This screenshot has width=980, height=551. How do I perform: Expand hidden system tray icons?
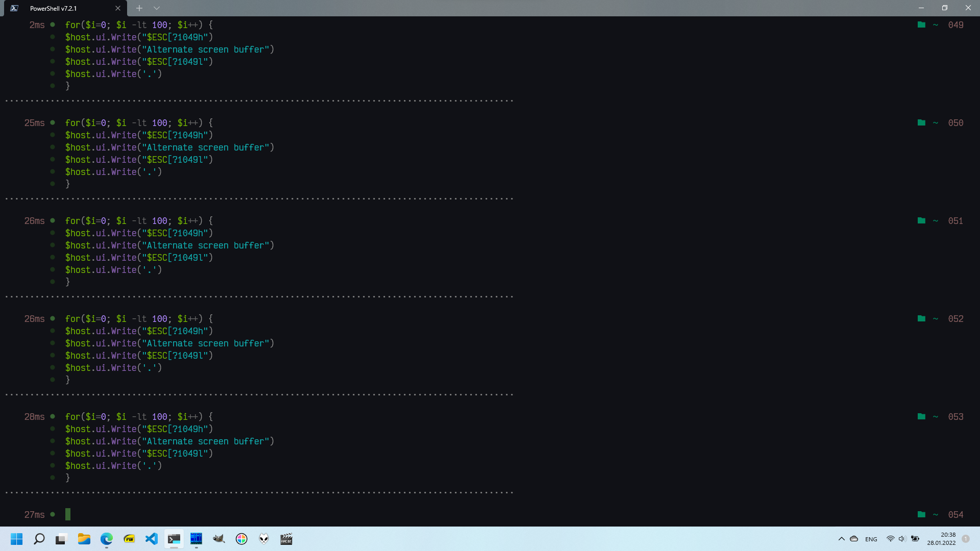[x=841, y=539]
